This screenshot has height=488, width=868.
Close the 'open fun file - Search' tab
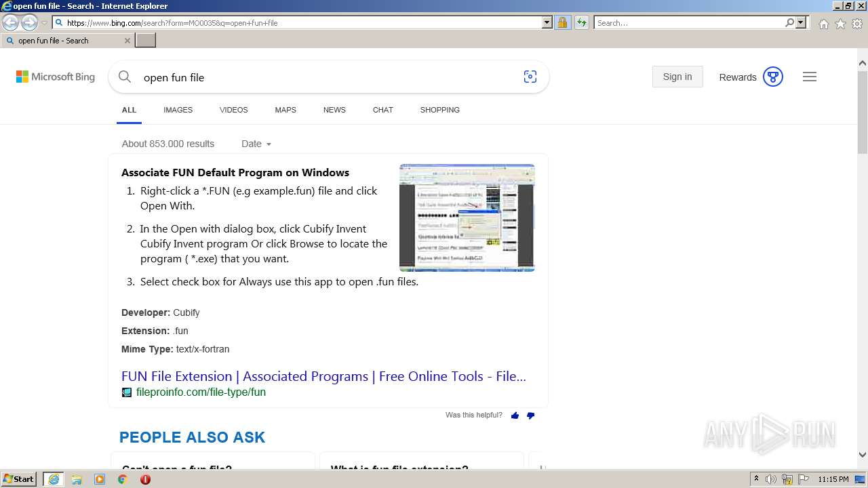click(127, 41)
